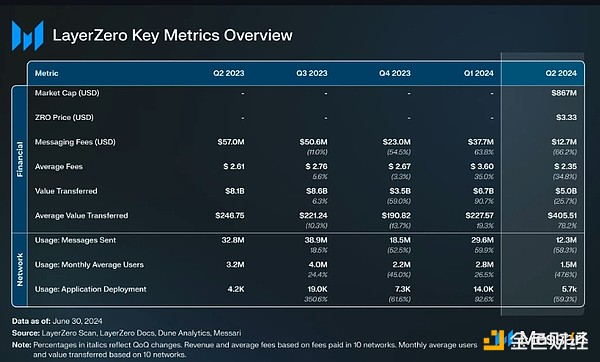This screenshot has width=600, height=362.
Task: Click the $867M market cap value
Action: [564, 93]
